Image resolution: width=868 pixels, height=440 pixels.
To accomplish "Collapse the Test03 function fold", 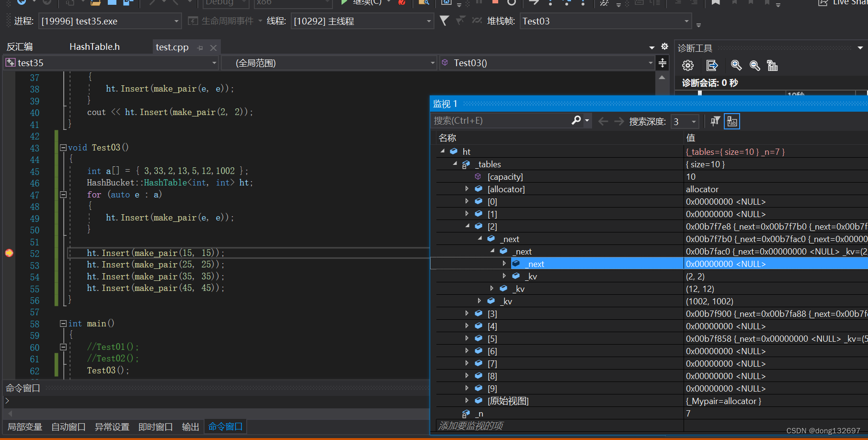I will (63, 148).
